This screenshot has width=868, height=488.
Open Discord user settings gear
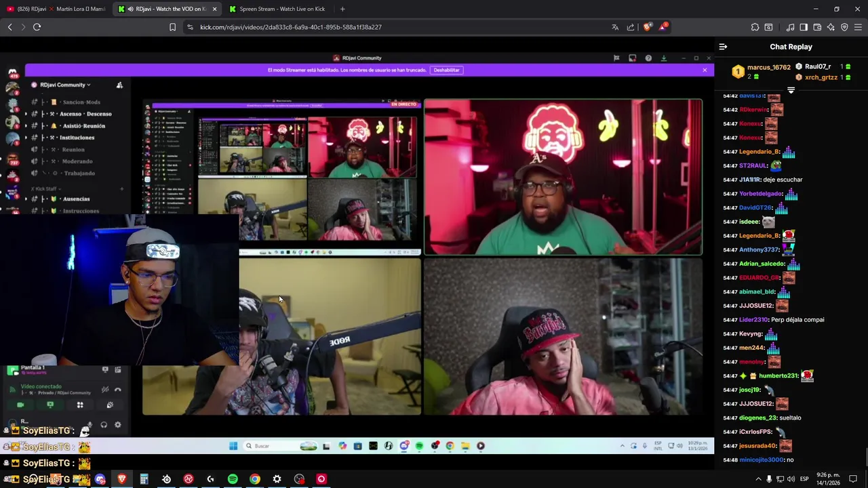(118, 425)
